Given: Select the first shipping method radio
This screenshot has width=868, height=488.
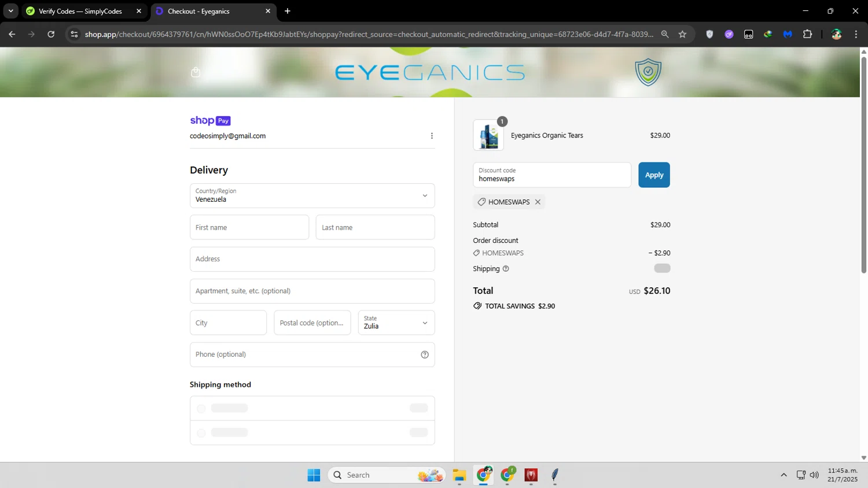Looking at the screenshot, I should click(x=201, y=409).
